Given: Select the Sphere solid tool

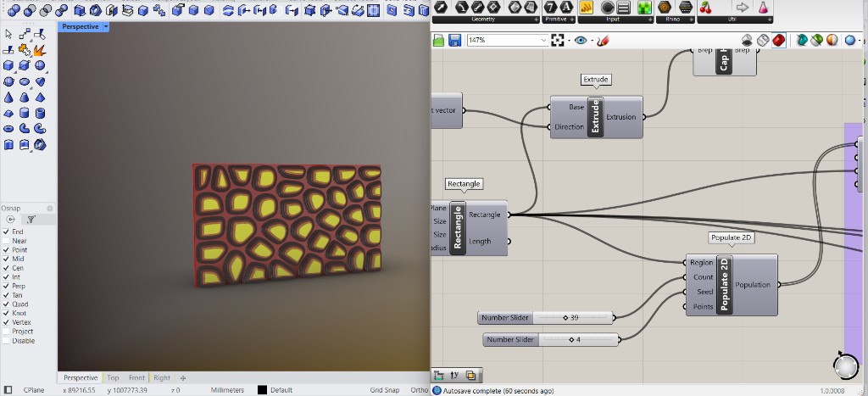Looking at the screenshot, I should 40,65.
